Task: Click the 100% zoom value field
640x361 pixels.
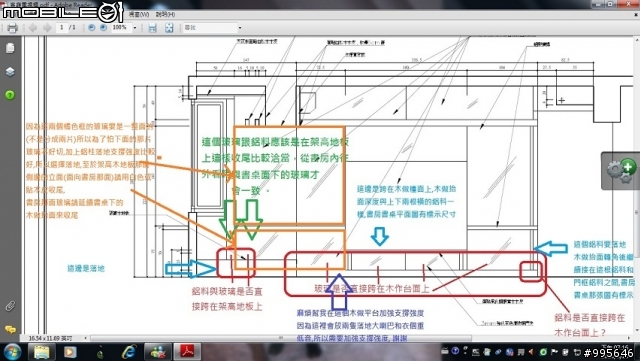Action: 121,27
